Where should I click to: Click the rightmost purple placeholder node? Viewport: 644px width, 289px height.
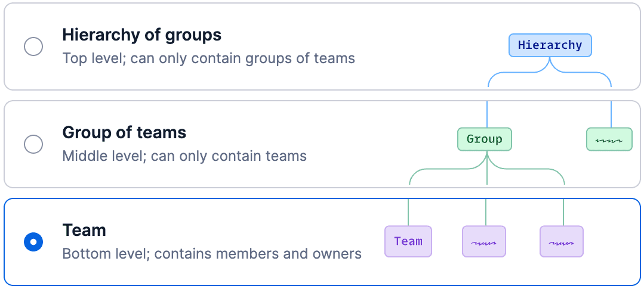[562, 241]
